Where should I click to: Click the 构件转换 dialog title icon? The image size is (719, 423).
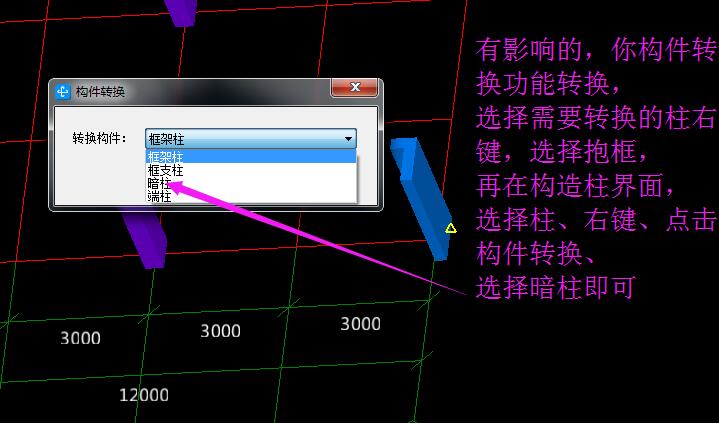click(x=63, y=91)
